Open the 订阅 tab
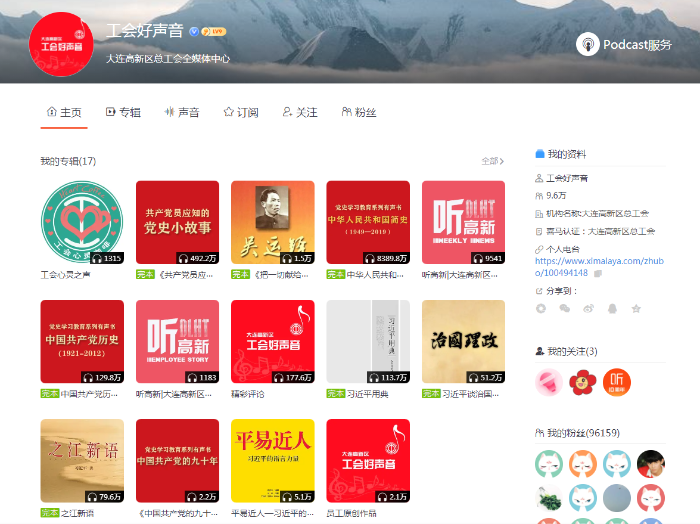700x524 pixels. (241, 112)
